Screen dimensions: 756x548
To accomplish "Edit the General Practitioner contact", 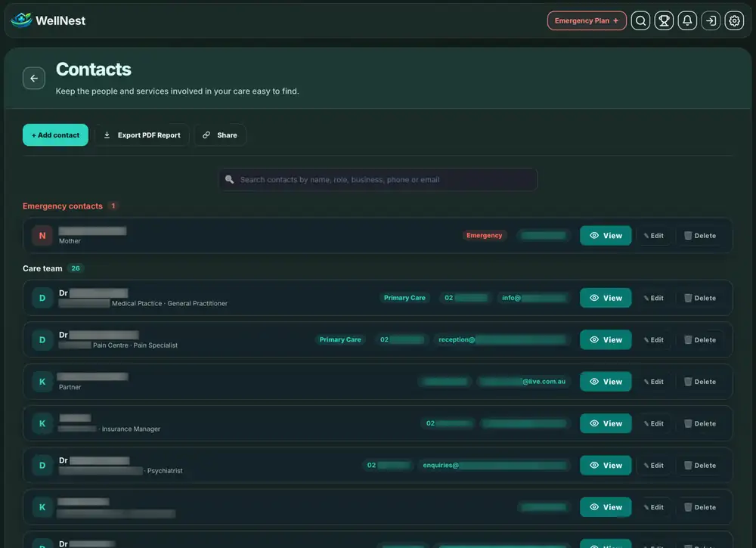I will [653, 298].
